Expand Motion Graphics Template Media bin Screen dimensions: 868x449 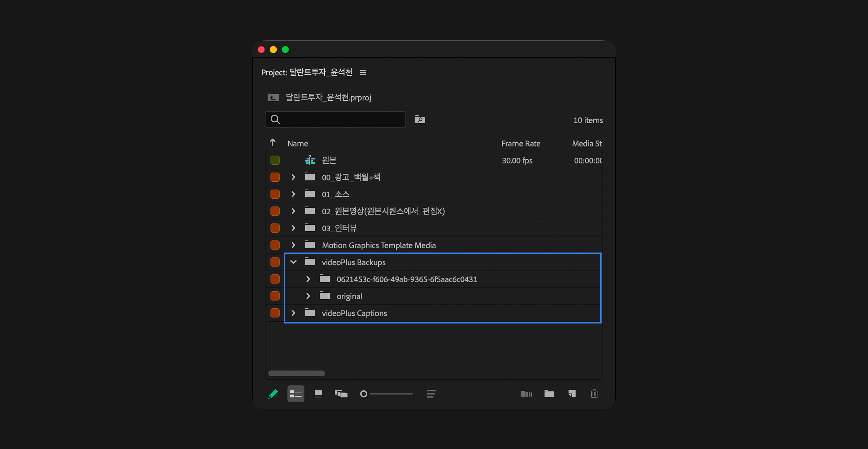pyautogui.click(x=293, y=245)
